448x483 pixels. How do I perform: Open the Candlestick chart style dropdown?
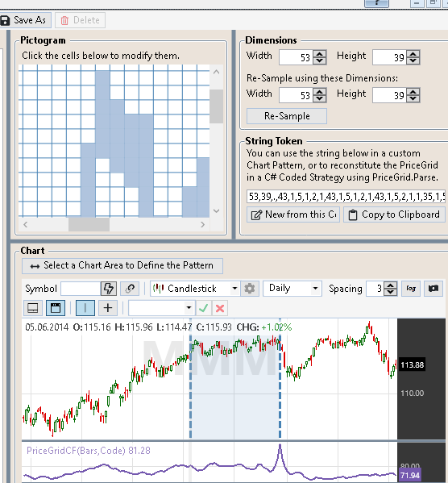[195, 289]
